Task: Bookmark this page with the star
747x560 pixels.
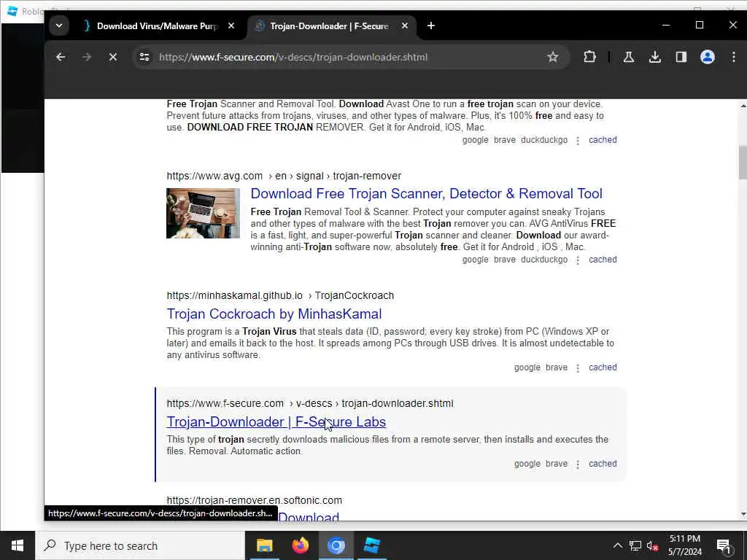Action: tap(553, 57)
